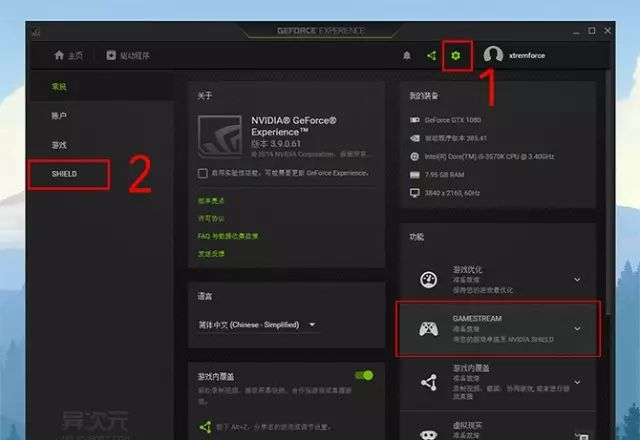
Task: Go to the home tab
Action: point(68,56)
